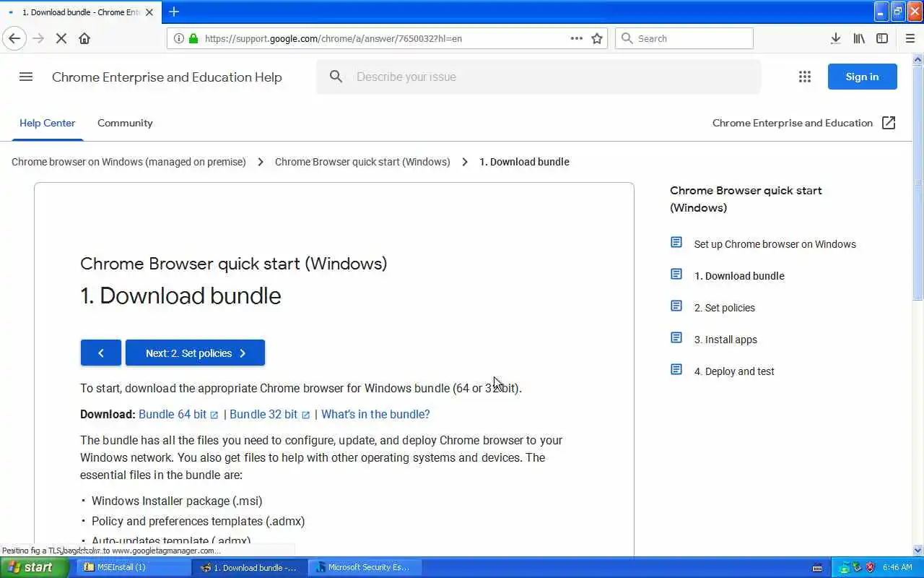The height and width of the screenshot is (578, 924).
Task: Click the Sign in button
Action: coord(862,77)
